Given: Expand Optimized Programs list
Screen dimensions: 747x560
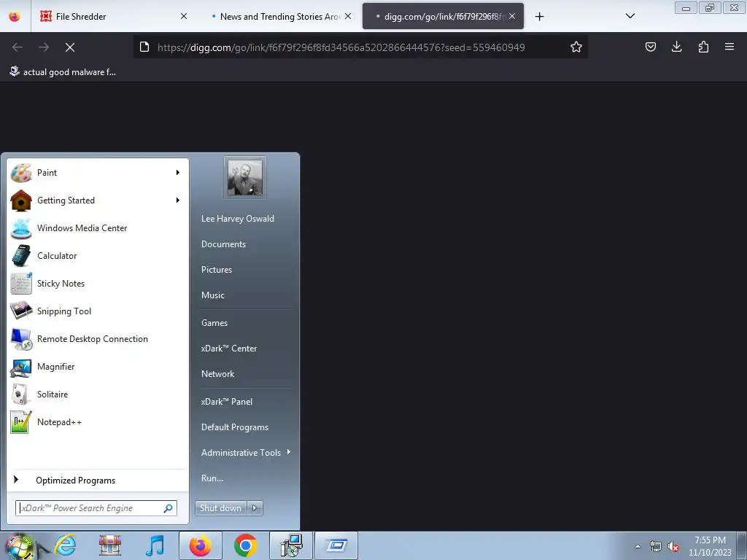Looking at the screenshot, I should [x=98, y=480].
